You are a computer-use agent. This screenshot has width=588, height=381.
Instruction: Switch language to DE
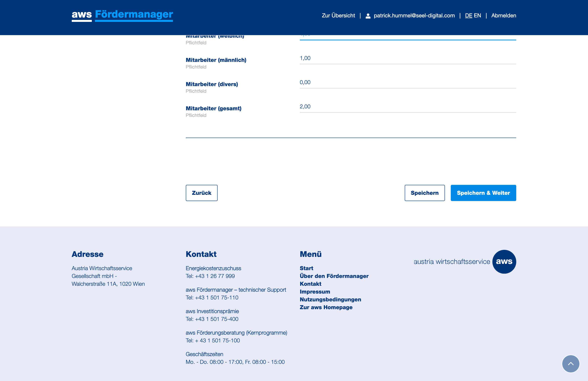point(468,16)
